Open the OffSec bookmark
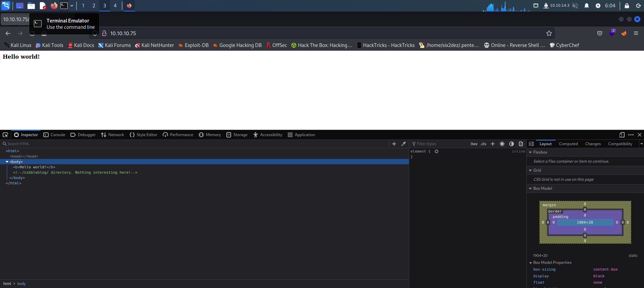The image size is (644, 288). coord(276,45)
